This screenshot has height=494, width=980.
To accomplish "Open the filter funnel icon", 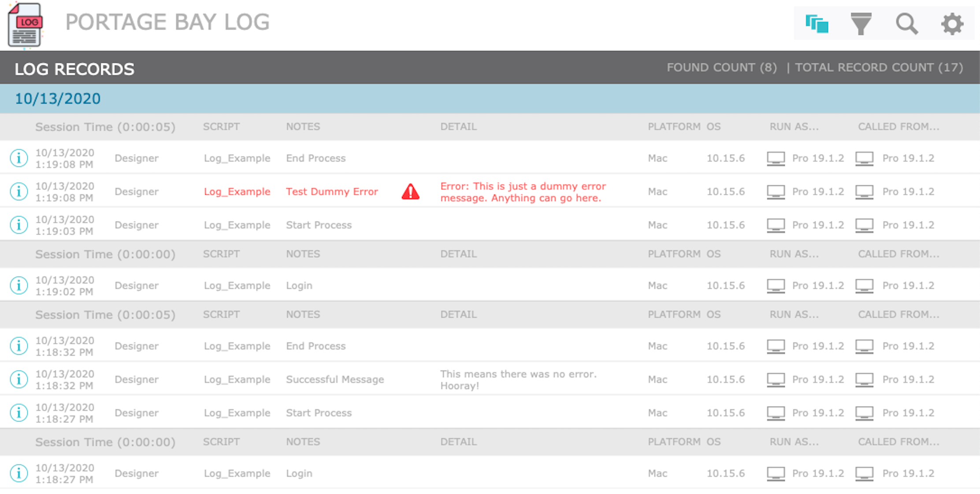I will coord(861,24).
